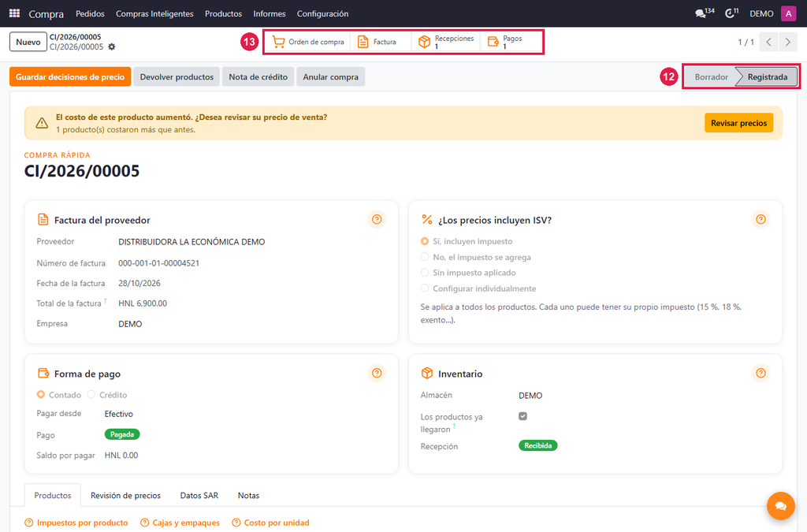Open help icon in Forma de pago card
This screenshot has width=807, height=532.
pyautogui.click(x=377, y=373)
